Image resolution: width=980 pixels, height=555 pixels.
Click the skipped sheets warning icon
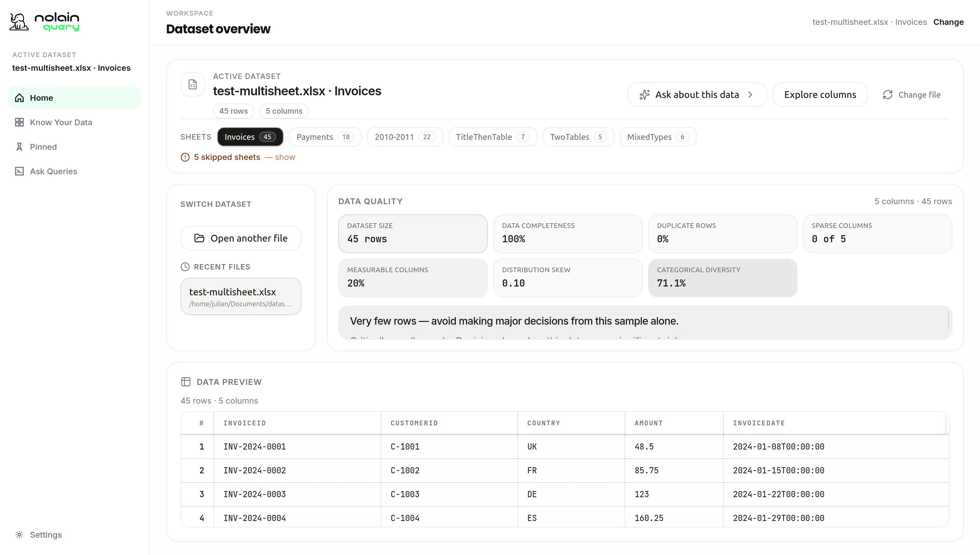(x=185, y=157)
